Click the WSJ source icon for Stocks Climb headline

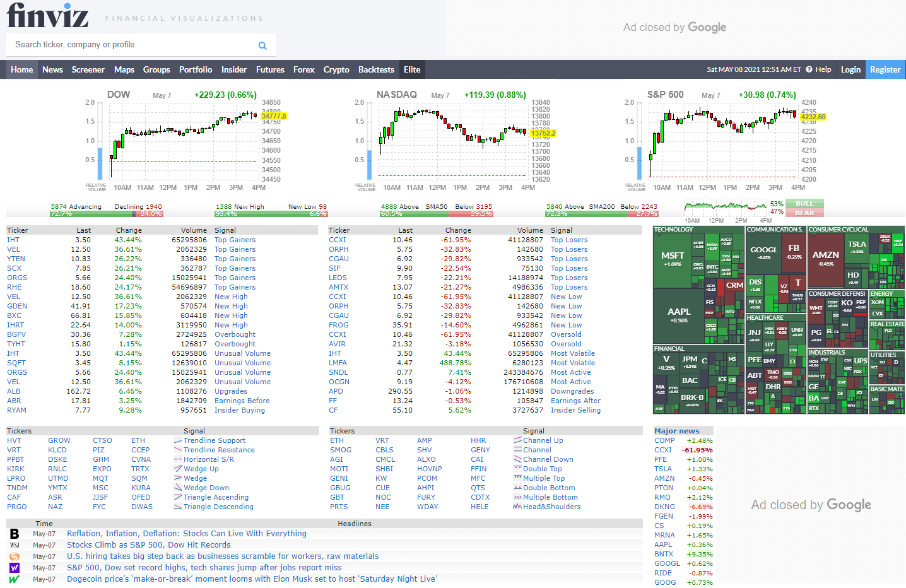coord(15,545)
